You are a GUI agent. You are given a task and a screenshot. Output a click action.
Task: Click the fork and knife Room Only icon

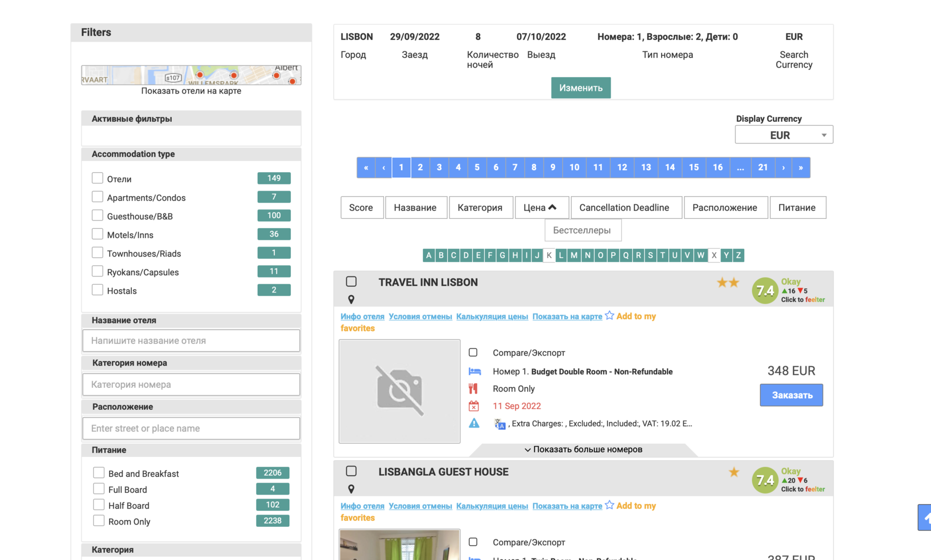point(473,388)
